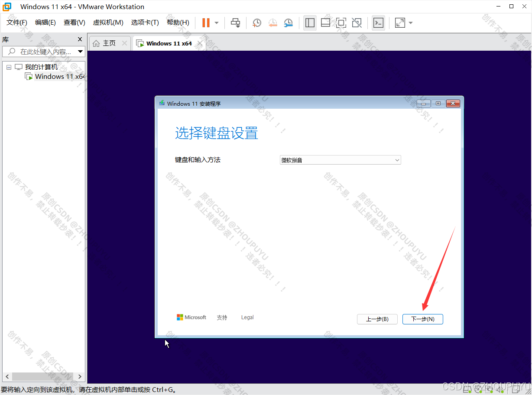Click the 选择键盘设置 heading text
Screen dimensions: 532x395
click(x=217, y=133)
